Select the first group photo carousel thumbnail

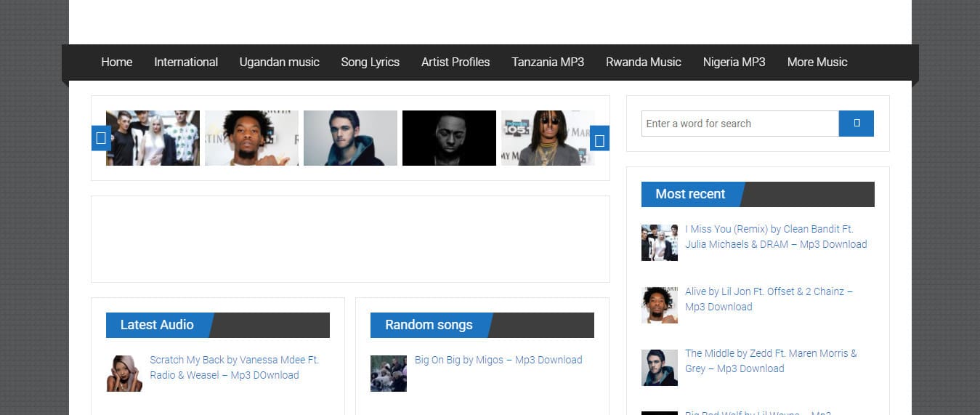point(153,138)
